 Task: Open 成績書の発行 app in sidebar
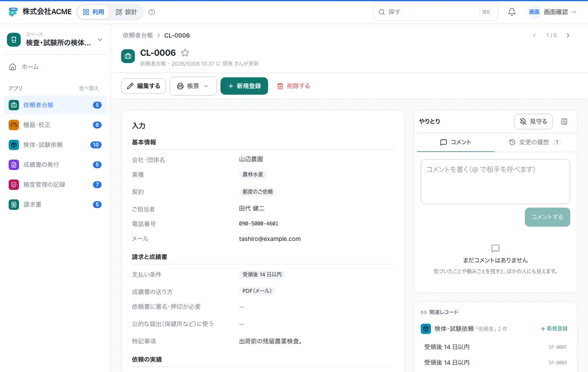tap(55, 165)
